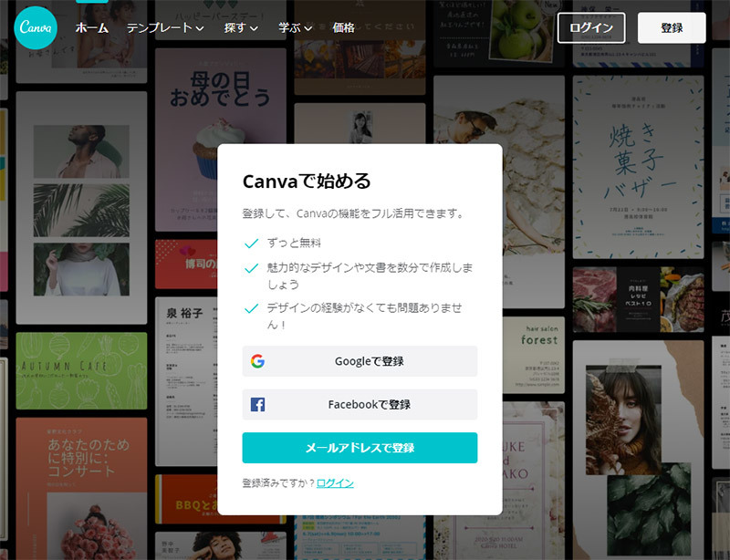Image resolution: width=730 pixels, height=560 pixels.
Task: Follow the ログイン link below buttons
Action: pyautogui.click(x=335, y=483)
